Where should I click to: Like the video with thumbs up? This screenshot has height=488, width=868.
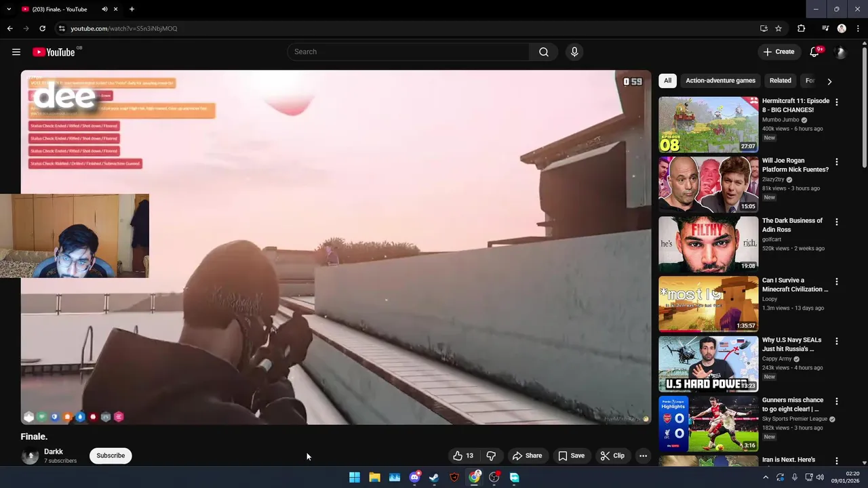[x=464, y=456]
